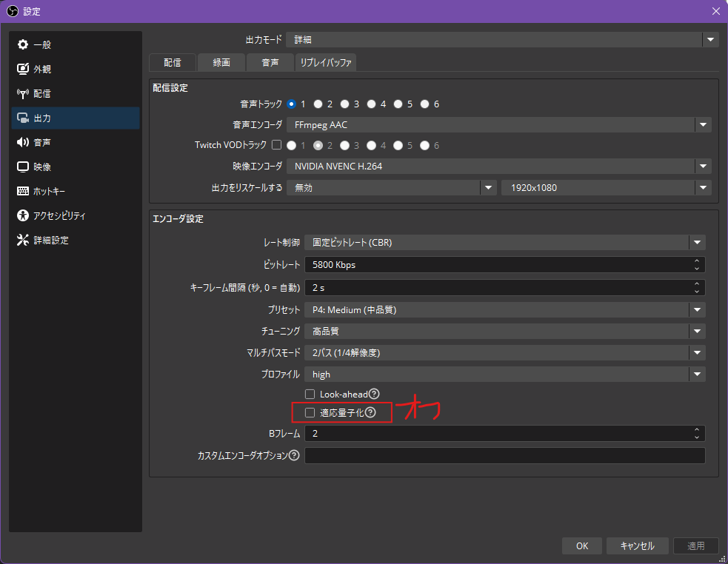Open the 配信 stream antenna icon
Image resolution: width=728 pixels, height=564 pixels.
click(23, 93)
